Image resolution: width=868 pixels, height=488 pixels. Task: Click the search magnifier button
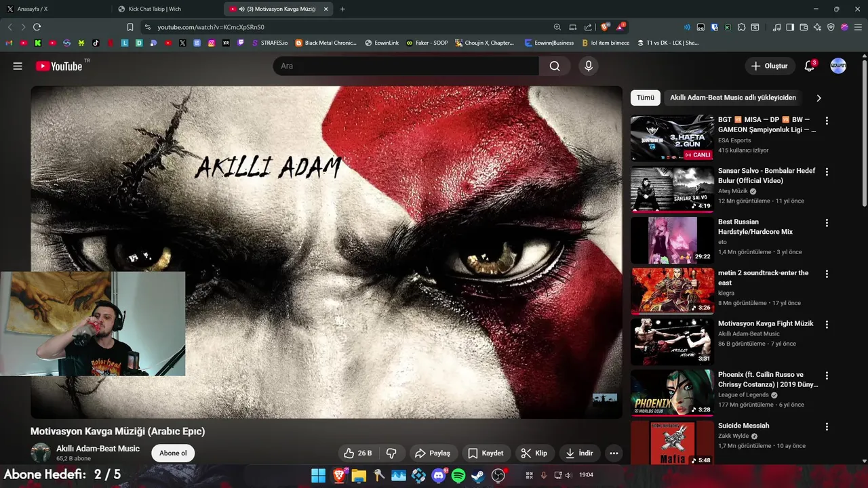tap(555, 66)
